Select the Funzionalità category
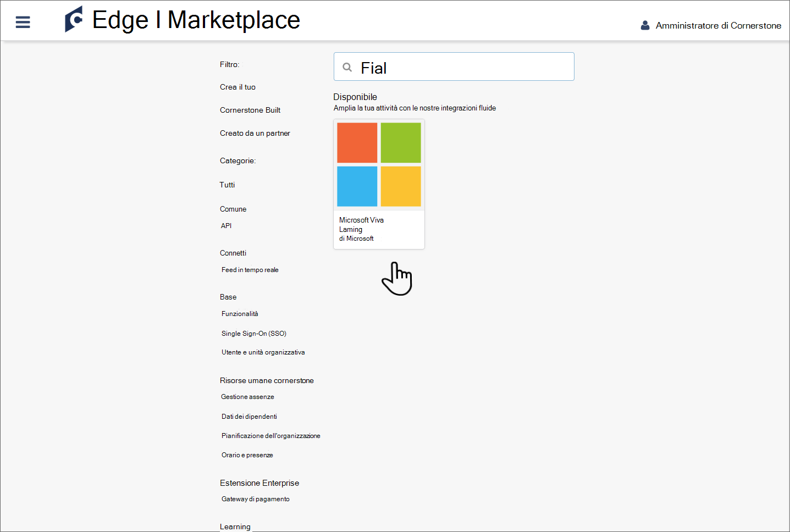Image resolution: width=790 pixels, height=532 pixels. (240, 313)
